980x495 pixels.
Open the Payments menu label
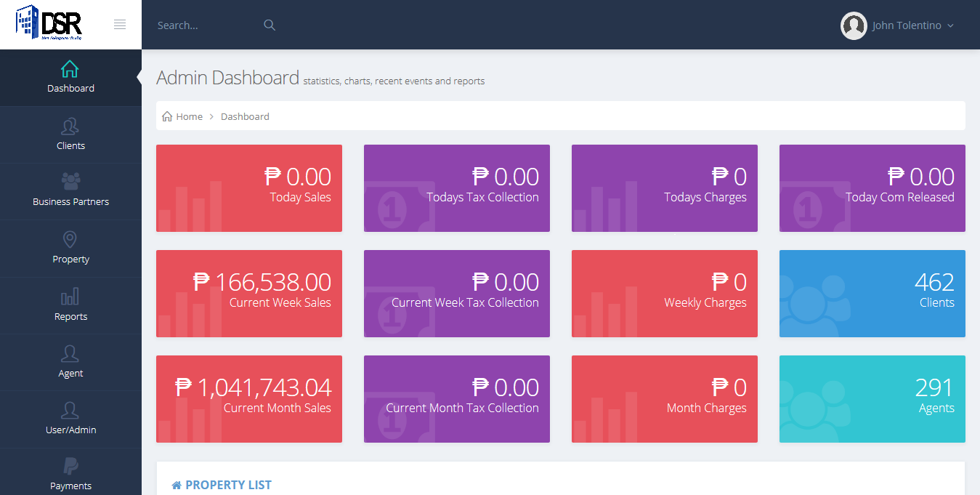[70, 486]
